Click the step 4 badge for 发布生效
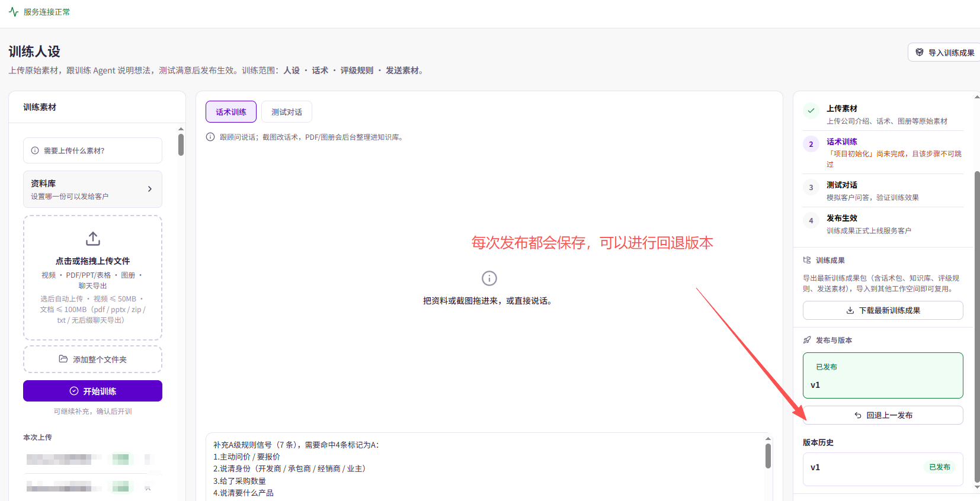The width and height of the screenshot is (980, 501). pos(811,220)
